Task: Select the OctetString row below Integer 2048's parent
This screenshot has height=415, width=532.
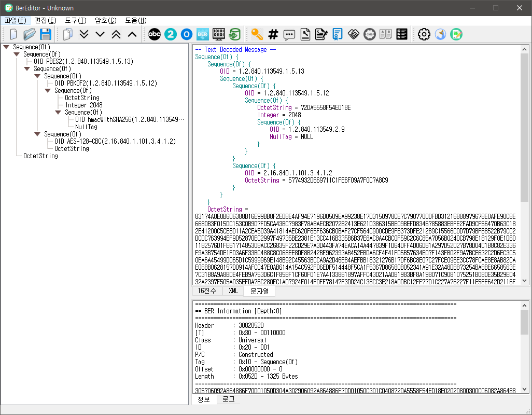Action: 82,98
